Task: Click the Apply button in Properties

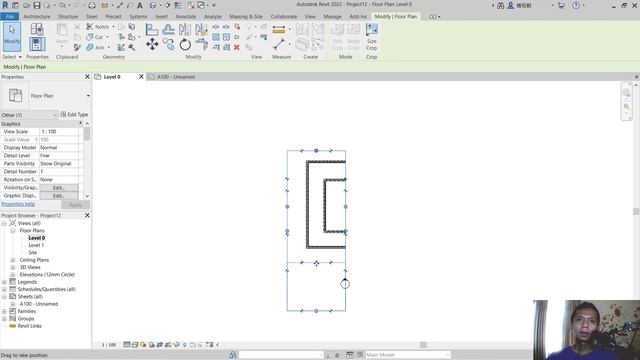Action: click(x=75, y=205)
